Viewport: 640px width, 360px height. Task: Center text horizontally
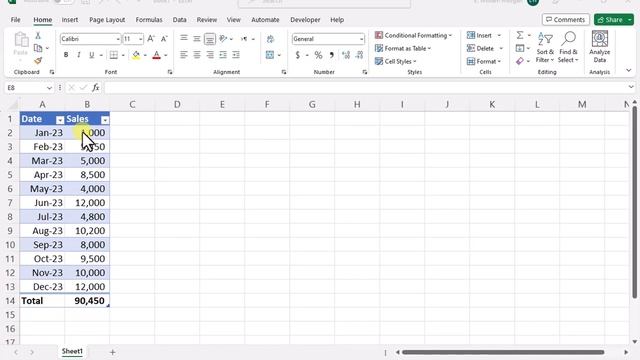click(x=197, y=55)
